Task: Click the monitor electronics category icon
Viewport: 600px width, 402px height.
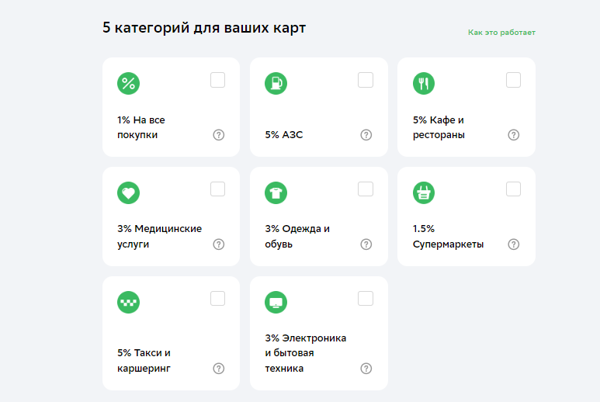Action: (276, 302)
